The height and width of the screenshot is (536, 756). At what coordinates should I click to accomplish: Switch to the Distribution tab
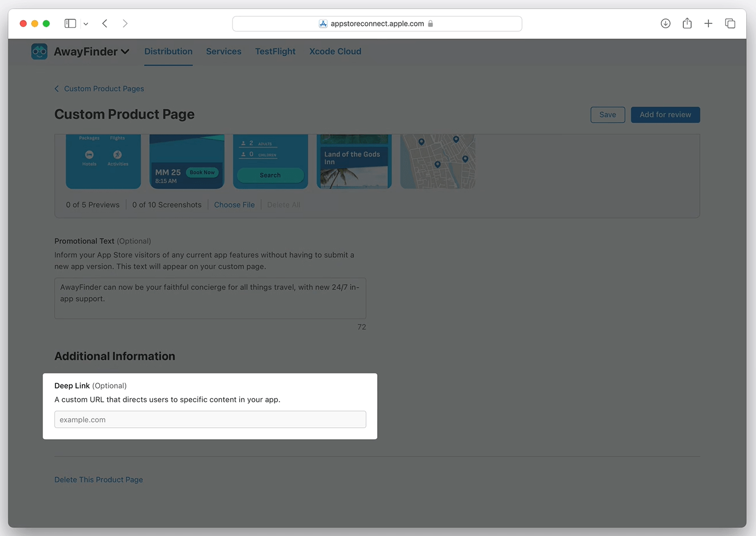168,51
